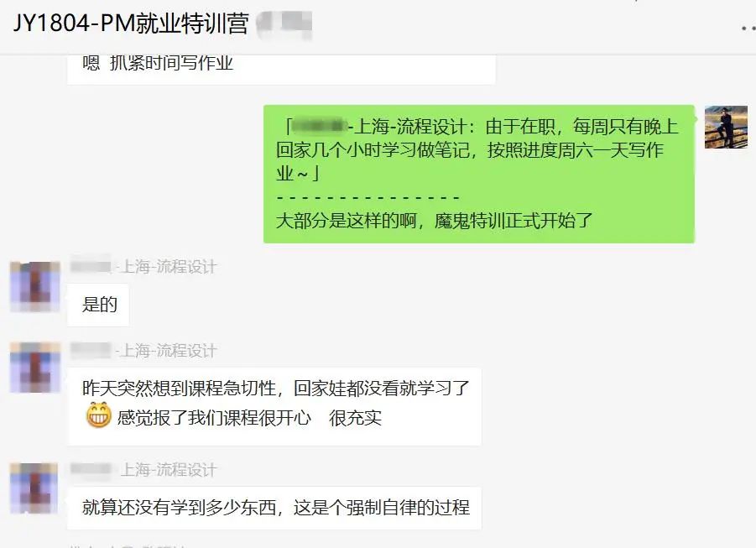Open profile via avatar beside '是的' message

pos(34,287)
